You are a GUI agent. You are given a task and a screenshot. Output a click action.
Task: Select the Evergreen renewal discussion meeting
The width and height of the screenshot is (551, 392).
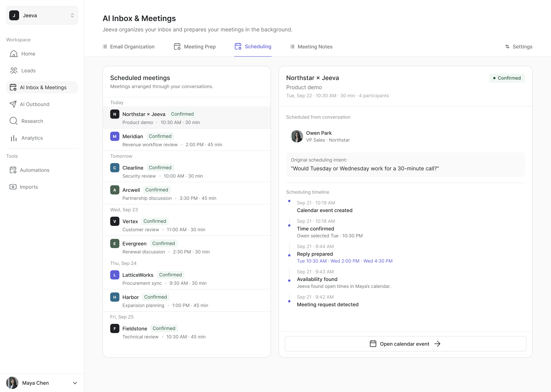tap(187, 247)
